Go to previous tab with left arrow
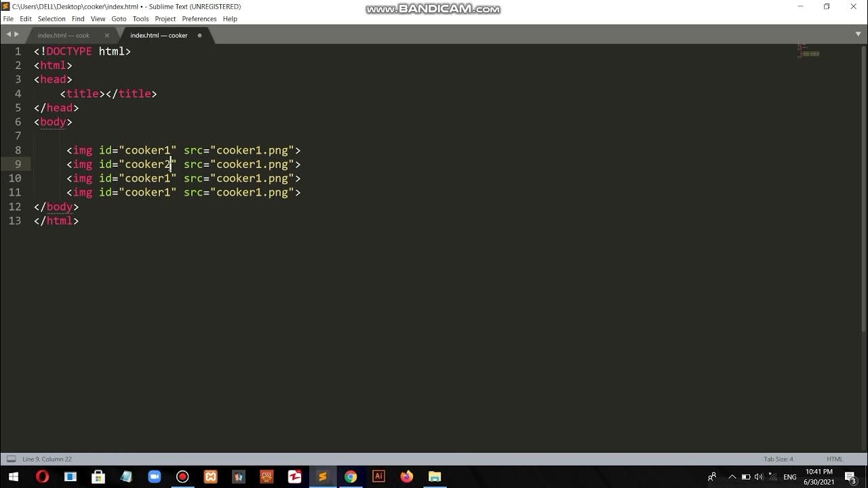The image size is (868, 488). pyautogui.click(x=8, y=34)
